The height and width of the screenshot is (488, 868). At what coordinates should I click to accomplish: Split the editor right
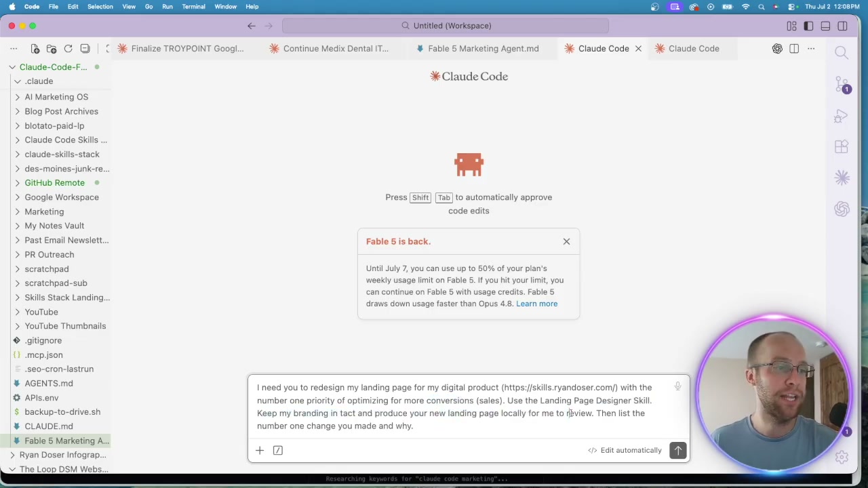click(794, 49)
